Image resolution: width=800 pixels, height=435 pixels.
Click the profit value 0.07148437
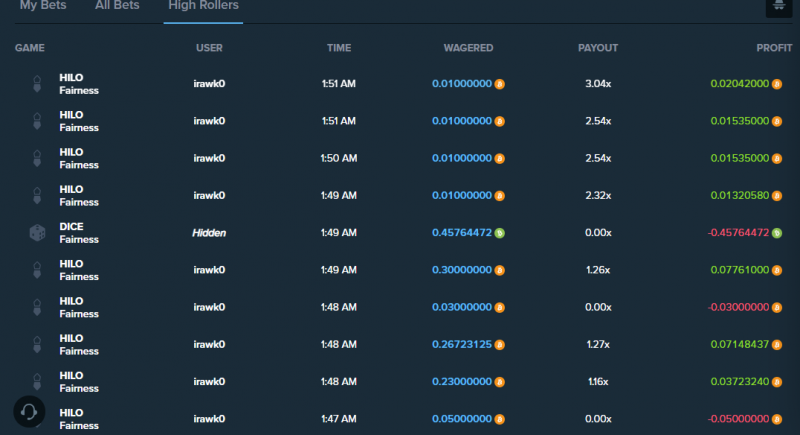[739, 344]
